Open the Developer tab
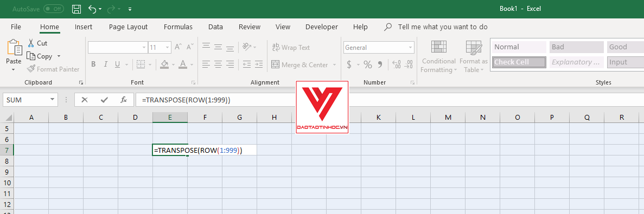 pos(322,27)
